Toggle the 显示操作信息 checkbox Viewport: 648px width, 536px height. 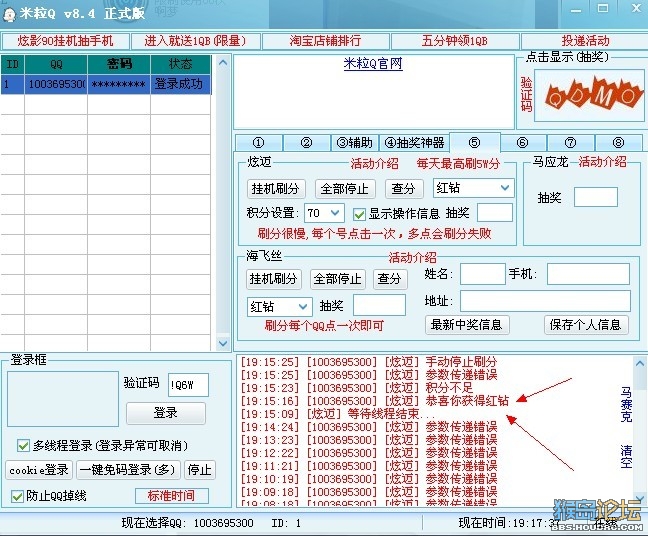[x=359, y=214]
